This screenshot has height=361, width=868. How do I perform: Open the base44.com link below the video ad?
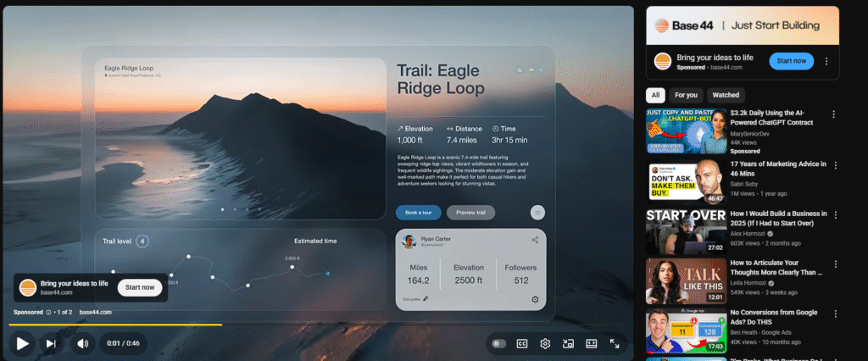point(95,312)
